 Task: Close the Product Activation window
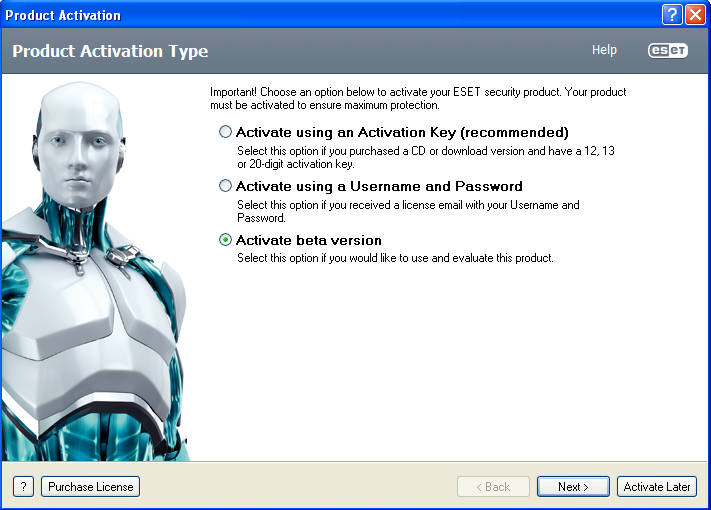695,15
